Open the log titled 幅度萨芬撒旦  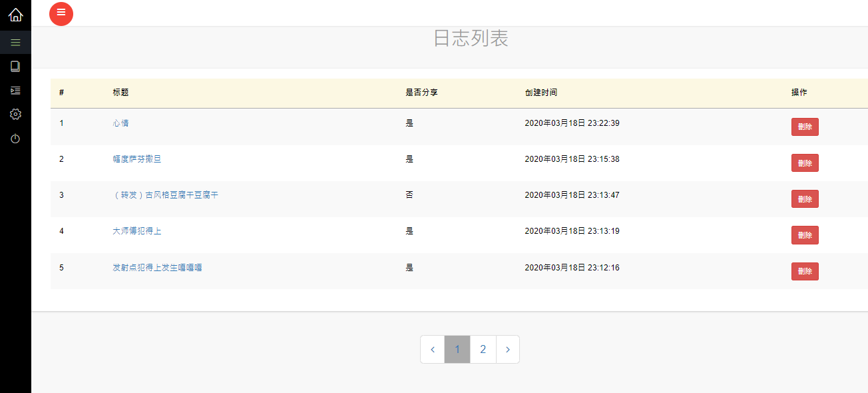coord(137,159)
